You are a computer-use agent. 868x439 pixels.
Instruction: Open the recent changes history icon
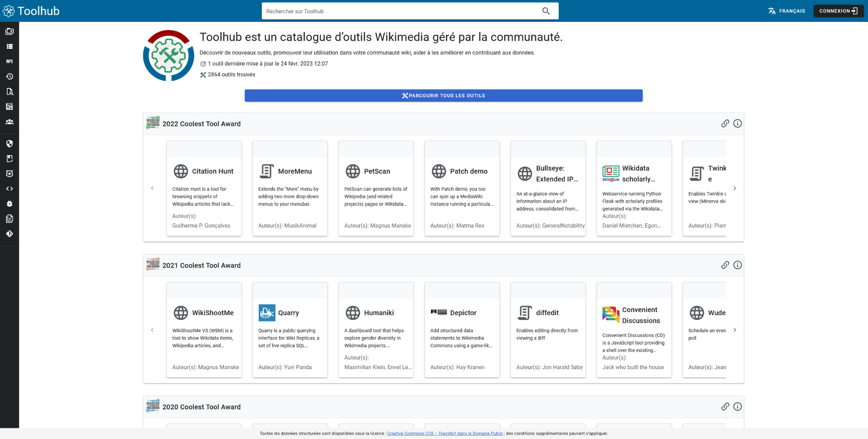point(9,76)
